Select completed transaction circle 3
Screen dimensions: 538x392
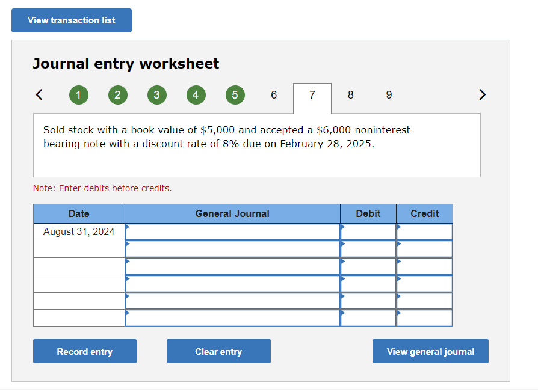click(x=156, y=95)
